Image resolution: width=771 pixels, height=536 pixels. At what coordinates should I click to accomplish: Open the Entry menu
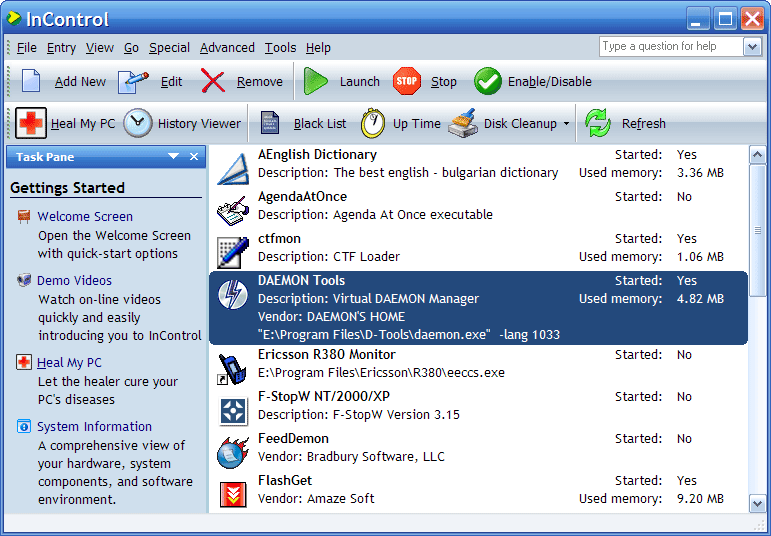point(61,48)
